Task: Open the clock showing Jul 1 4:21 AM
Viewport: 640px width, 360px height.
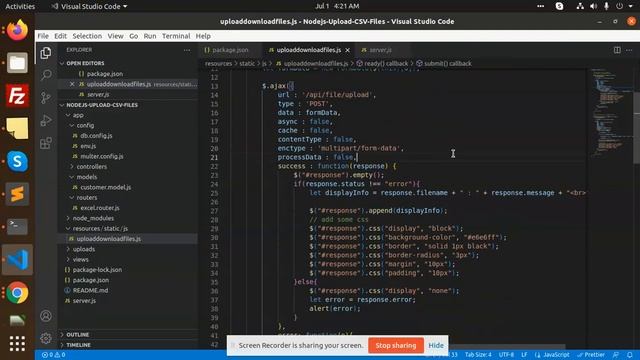Action: [x=337, y=6]
